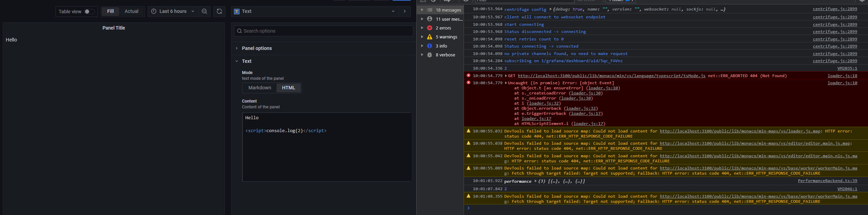Click warning icon on 10:01:08.355 row

tap(468, 196)
